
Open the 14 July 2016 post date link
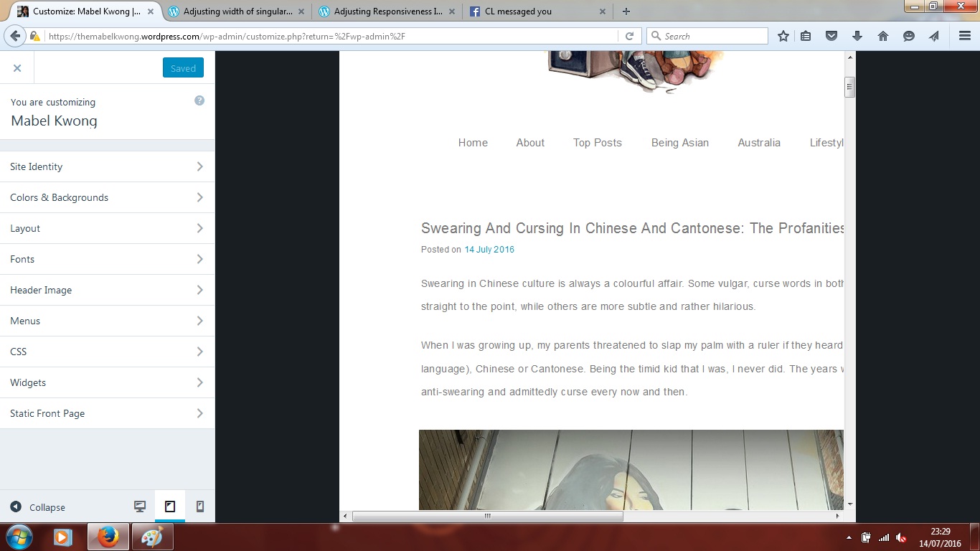pyautogui.click(x=489, y=250)
